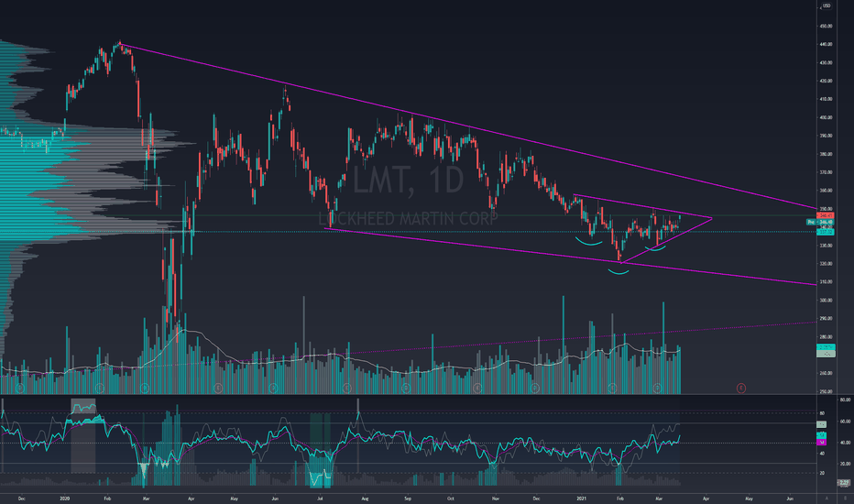This screenshot has width=854, height=504.
Task: Click the red 346.41 last price label
Action: tap(827, 215)
